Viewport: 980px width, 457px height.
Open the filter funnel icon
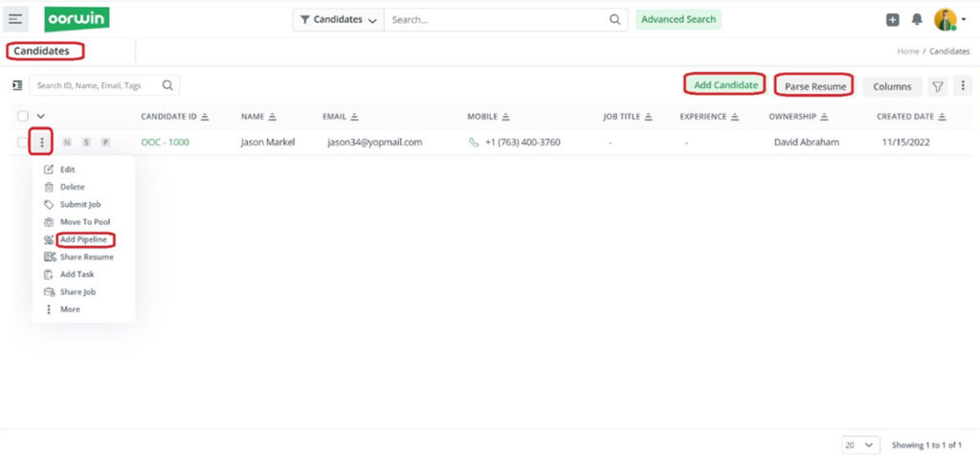tap(938, 86)
